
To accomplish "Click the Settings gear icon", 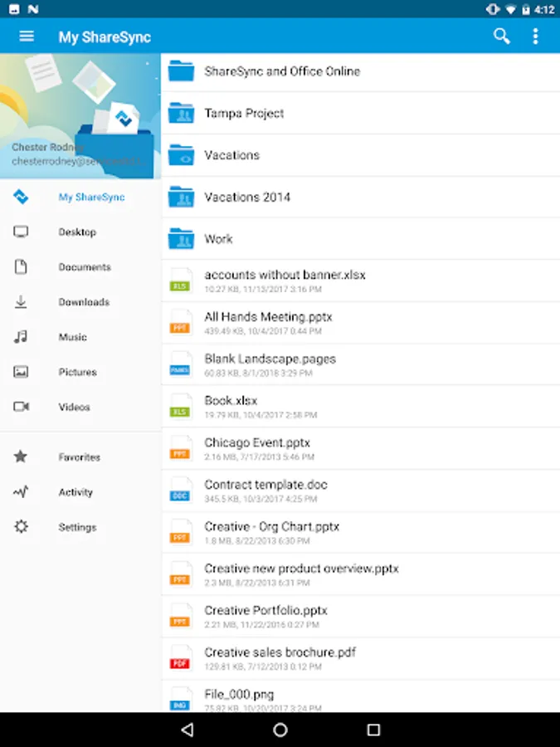I will 21,526.
